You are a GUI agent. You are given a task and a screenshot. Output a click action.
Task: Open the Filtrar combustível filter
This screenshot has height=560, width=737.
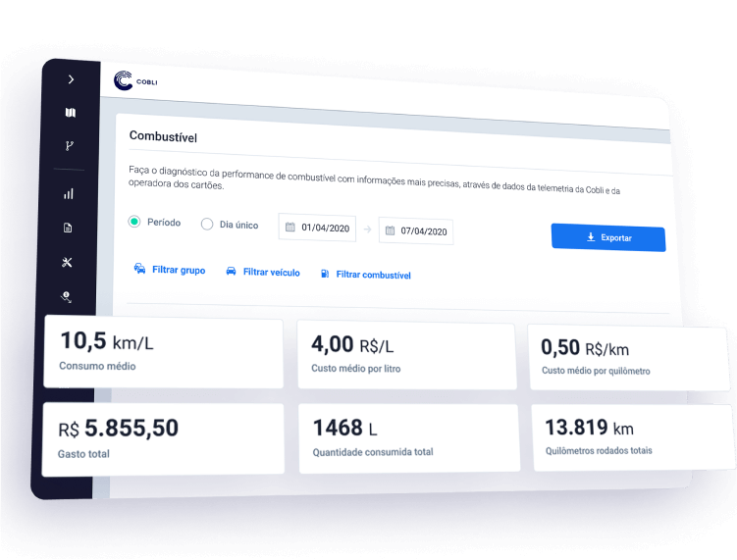tap(364, 275)
